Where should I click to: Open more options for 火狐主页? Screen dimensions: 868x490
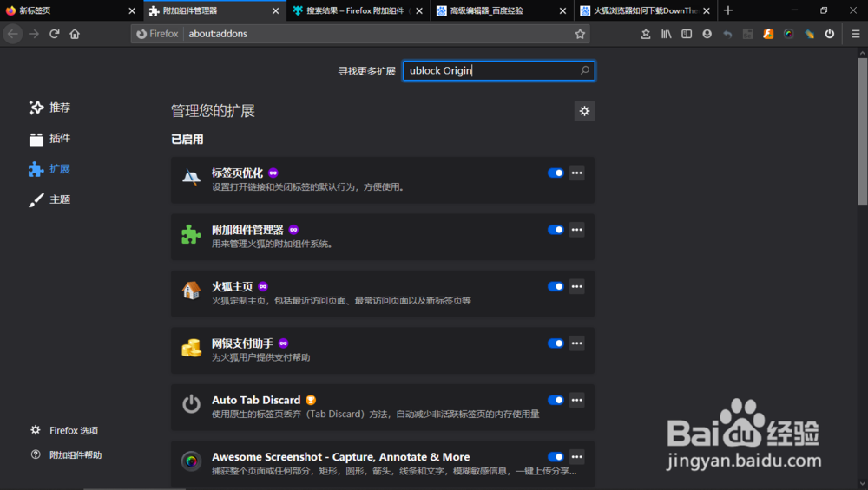pos(577,286)
